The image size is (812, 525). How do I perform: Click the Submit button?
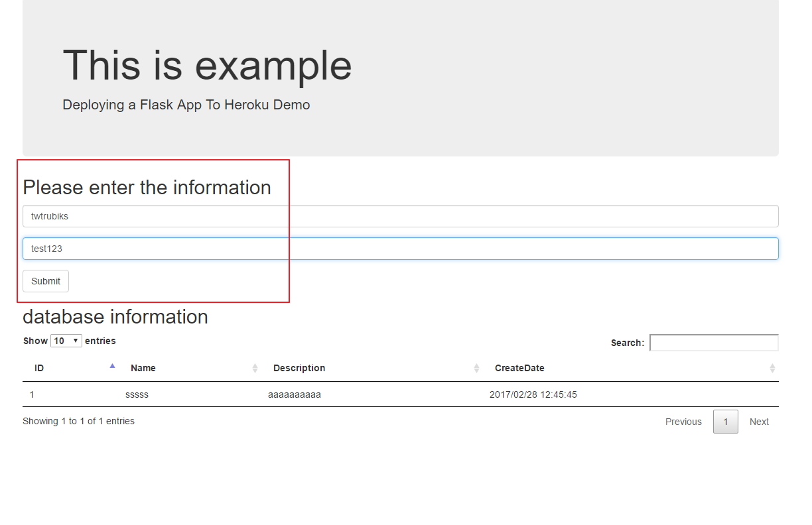[x=46, y=281]
